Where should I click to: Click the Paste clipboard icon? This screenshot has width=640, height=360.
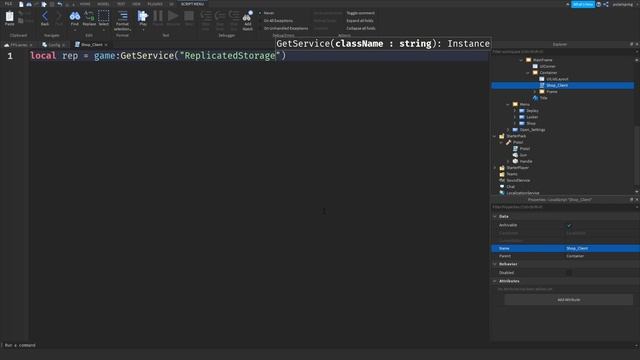[x=9, y=16]
